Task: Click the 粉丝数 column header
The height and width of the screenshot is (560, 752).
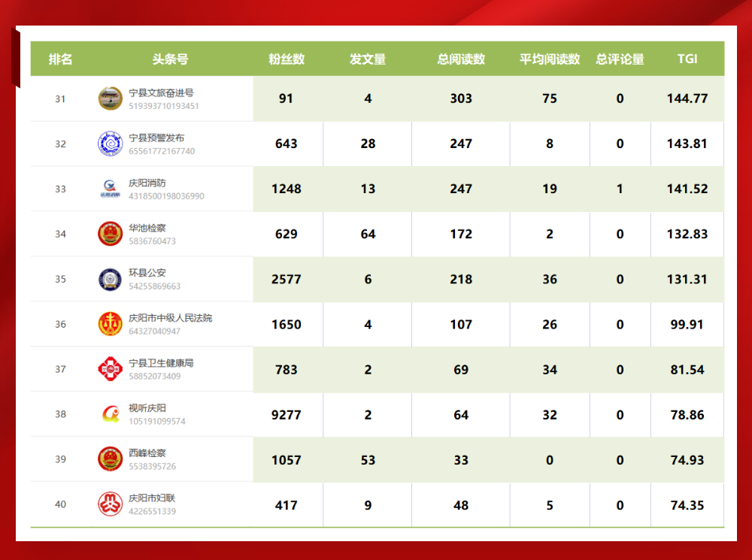Action: point(287,59)
